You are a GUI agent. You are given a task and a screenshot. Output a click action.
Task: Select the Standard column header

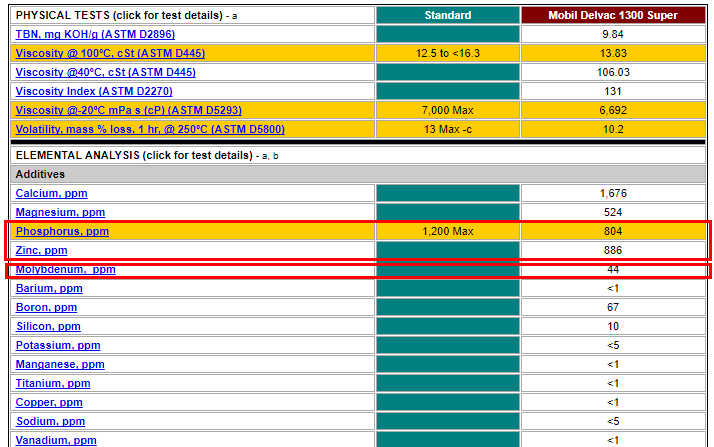(x=448, y=15)
